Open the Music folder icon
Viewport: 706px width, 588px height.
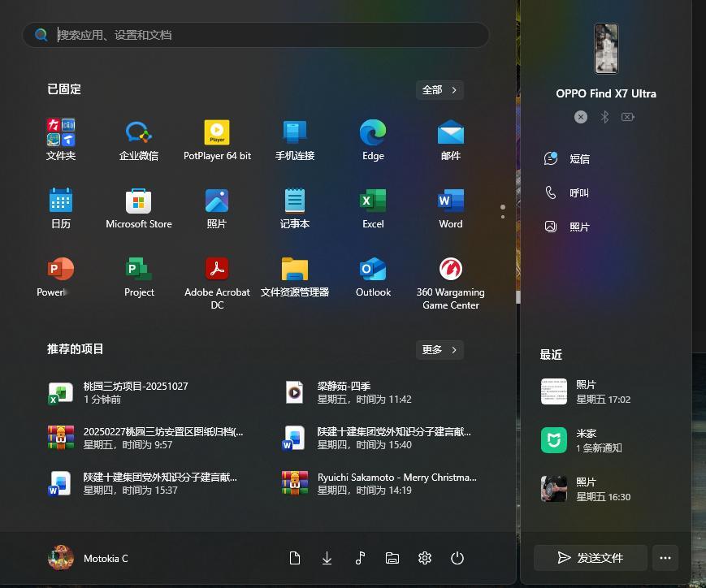(x=360, y=558)
